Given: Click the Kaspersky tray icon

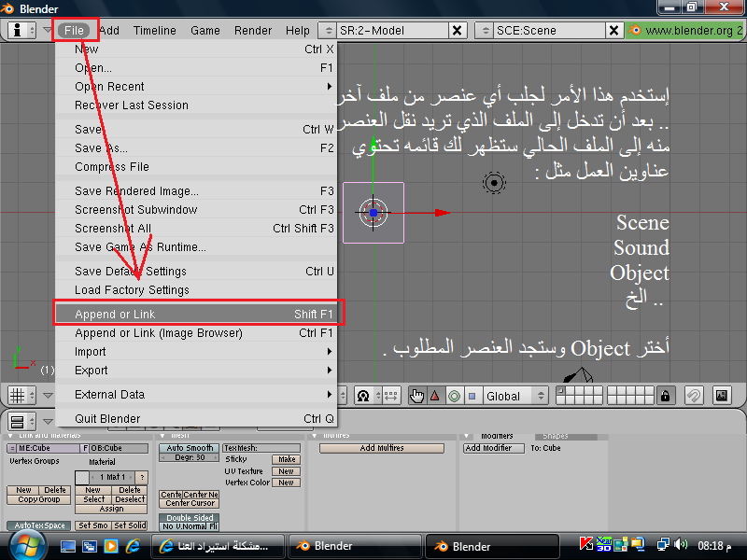Looking at the screenshot, I should click(586, 544).
